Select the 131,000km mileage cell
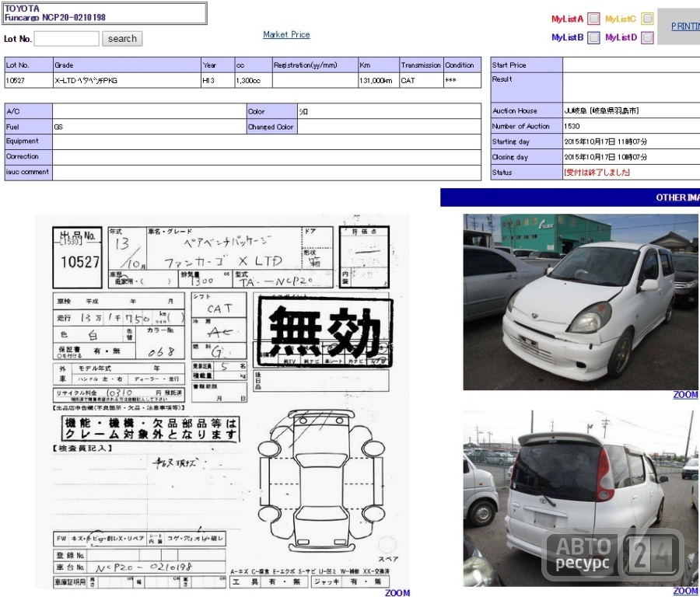This screenshot has width=700, height=597. (379, 80)
